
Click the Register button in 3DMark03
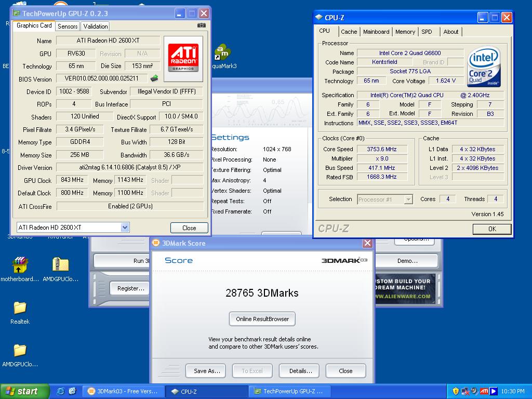[129, 288]
